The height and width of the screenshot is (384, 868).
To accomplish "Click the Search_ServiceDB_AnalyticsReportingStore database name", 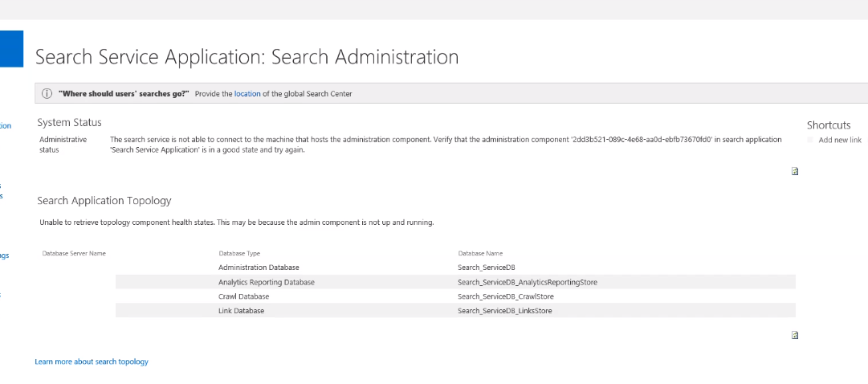I will 527,282.
